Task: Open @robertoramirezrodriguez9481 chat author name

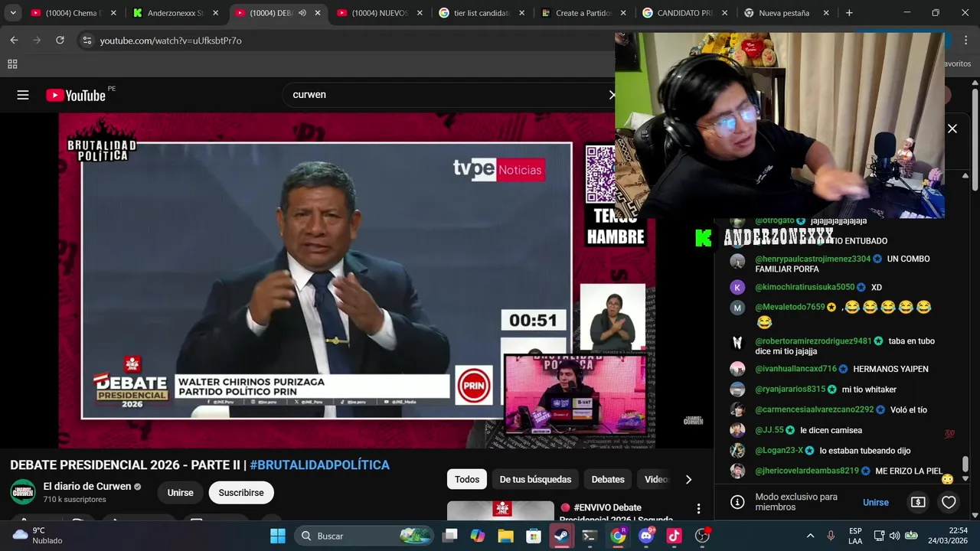Action: pos(813,341)
